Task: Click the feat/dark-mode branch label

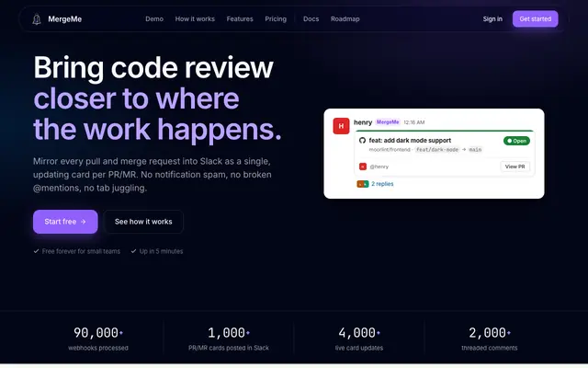Action: 437,149
